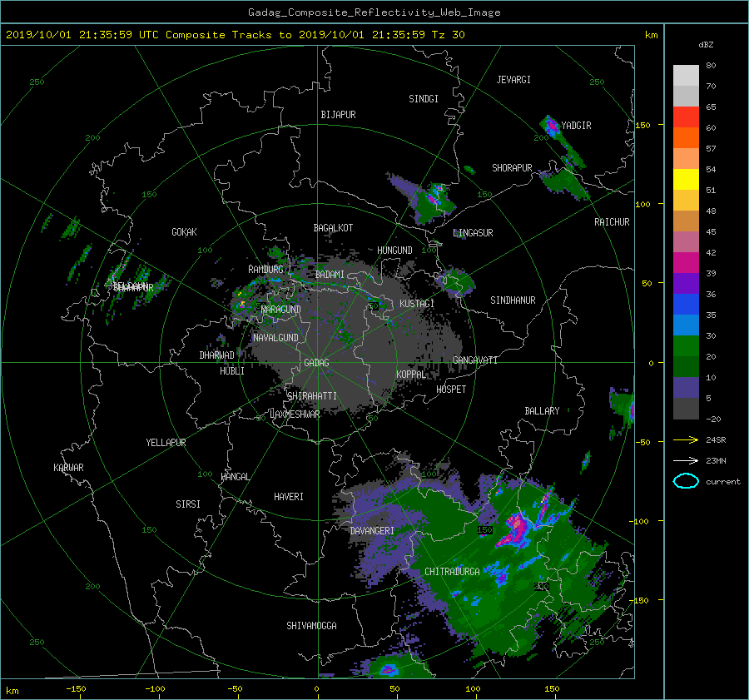Click the cyan current-position ellipse icon
The width and height of the screenshot is (749, 700).
click(x=686, y=481)
